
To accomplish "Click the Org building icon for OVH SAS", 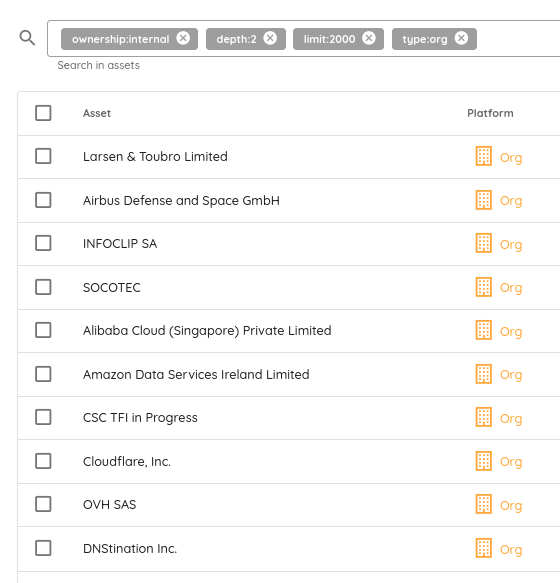I will [x=484, y=504].
